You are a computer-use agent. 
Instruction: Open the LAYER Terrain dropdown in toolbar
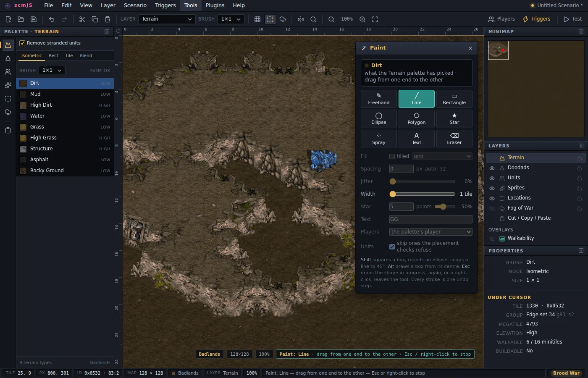click(x=167, y=19)
